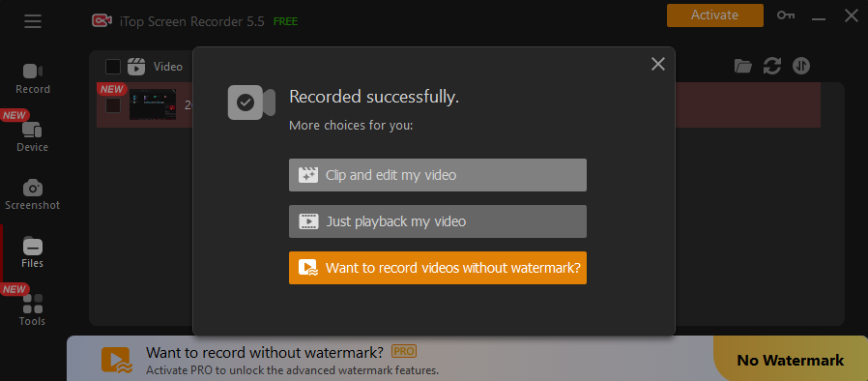Viewport: 868px width, 381px height.
Task: Click the No Watermark banner button
Action: [791, 360]
